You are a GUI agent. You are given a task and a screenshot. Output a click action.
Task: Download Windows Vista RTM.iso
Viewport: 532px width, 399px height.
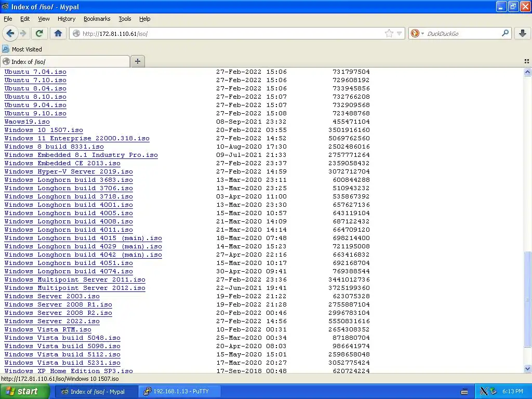pos(48,329)
